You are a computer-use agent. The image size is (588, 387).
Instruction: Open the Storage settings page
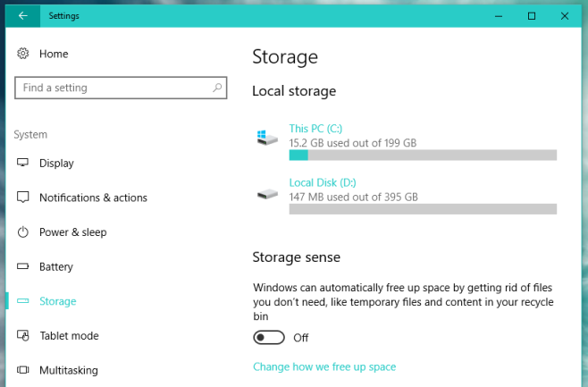pyautogui.click(x=58, y=301)
